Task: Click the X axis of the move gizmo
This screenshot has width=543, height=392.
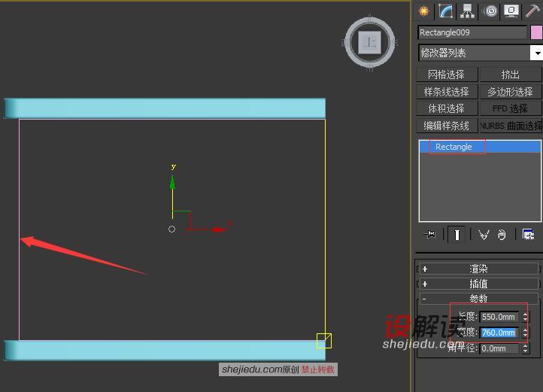Action: 210,229
